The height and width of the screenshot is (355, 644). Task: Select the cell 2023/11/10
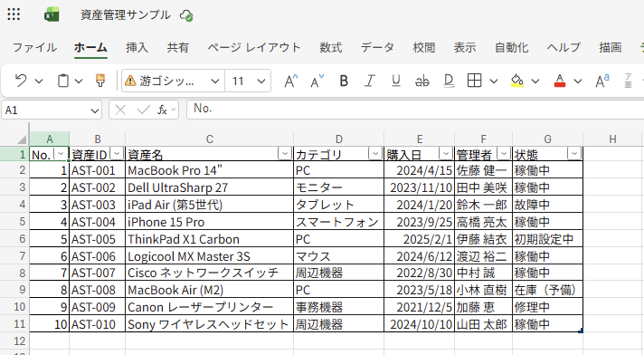pyautogui.click(x=420, y=187)
